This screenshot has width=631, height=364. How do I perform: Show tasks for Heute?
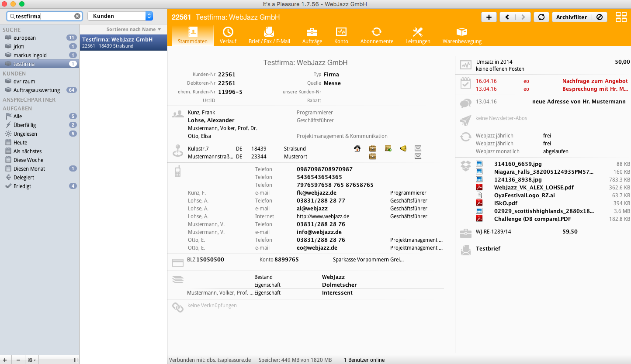tap(39, 142)
